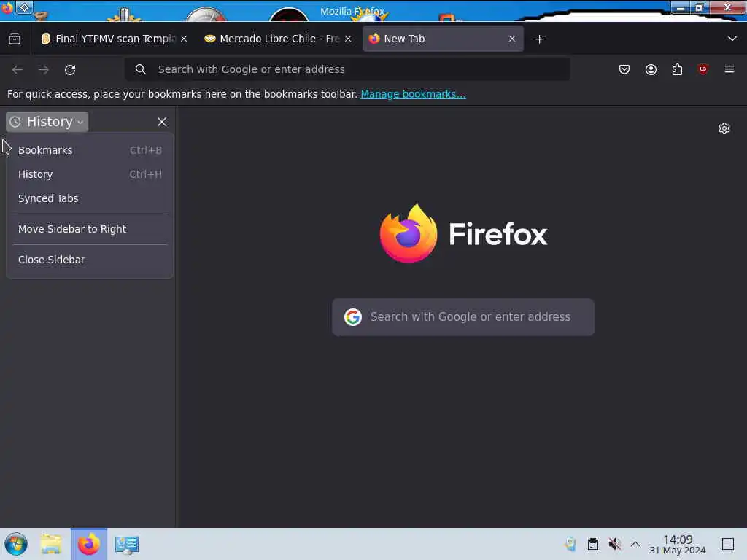Viewport: 747px width, 560px height.
Task: Open the Windows Start orb
Action: click(x=16, y=544)
